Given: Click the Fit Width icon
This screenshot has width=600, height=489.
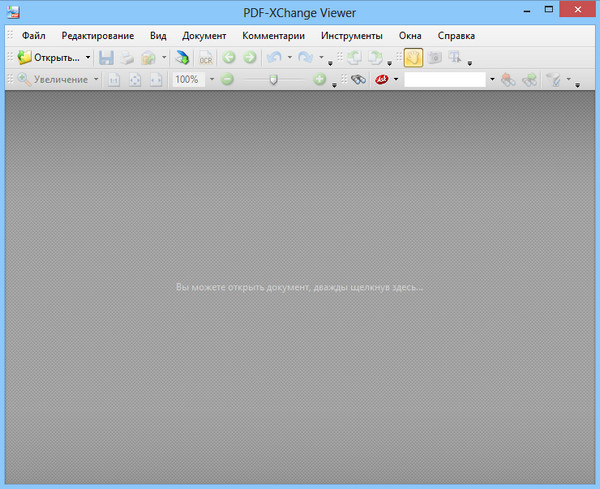Looking at the screenshot, I should tap(156, 80).
